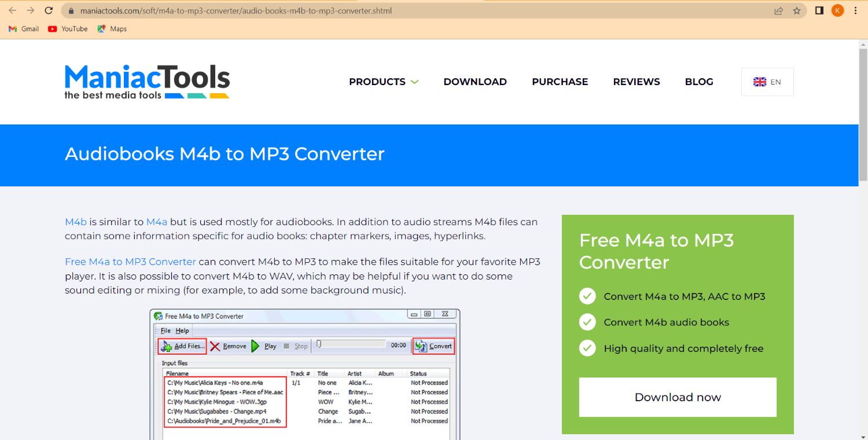Bookmark this page with star icon
The width and height of the screenshot is (868, 440).
point(797,10)
